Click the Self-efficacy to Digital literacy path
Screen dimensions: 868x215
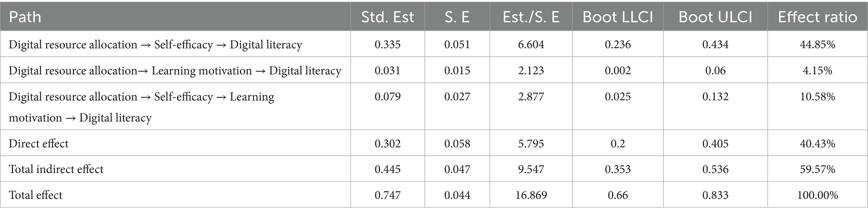point(155,45)
